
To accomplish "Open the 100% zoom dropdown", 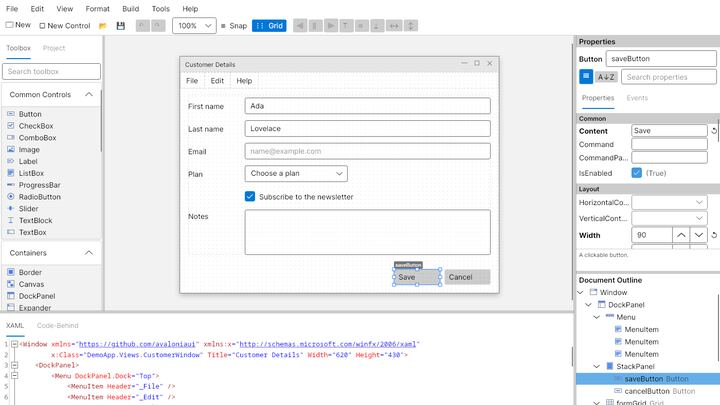I will tap(194, 26).
